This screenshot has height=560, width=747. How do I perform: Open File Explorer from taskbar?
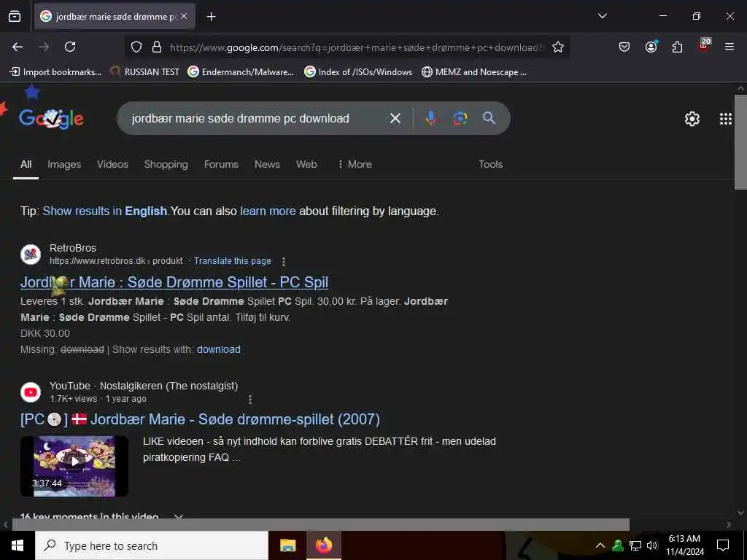(287, 545)
